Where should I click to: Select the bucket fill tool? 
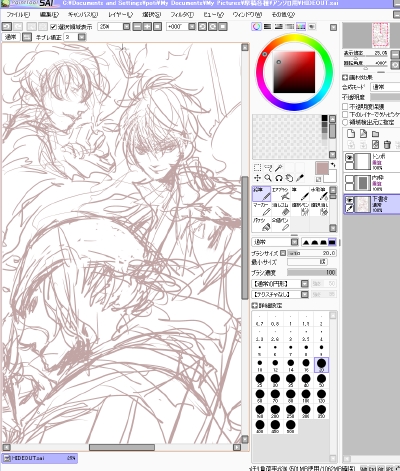click(262, 224)
